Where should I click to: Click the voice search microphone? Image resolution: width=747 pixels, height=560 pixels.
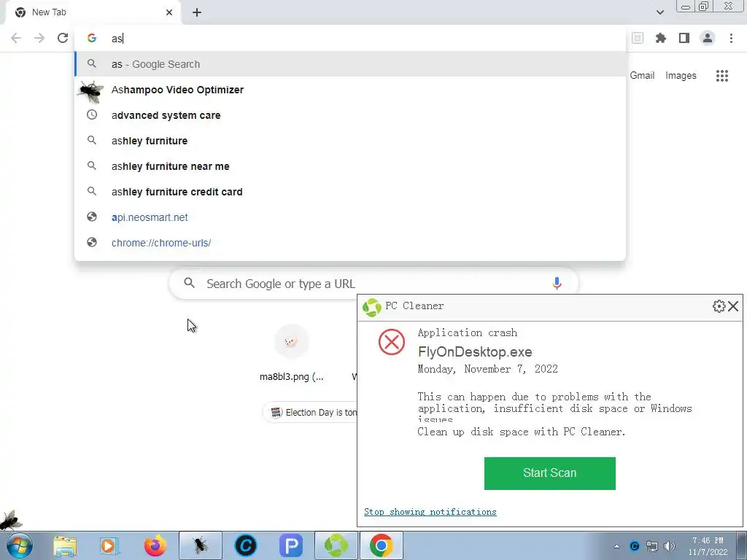(x=557, y=284)
